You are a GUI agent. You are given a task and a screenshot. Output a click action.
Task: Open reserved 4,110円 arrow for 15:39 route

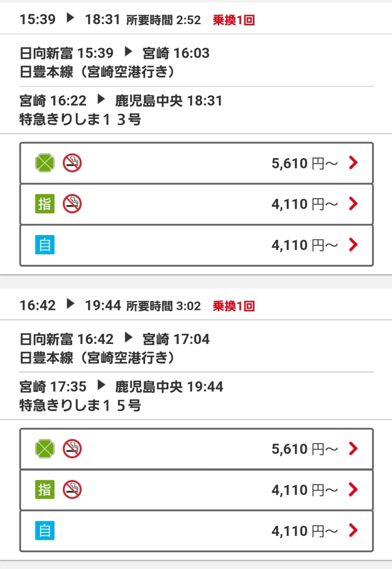pyautogui.click(x=353, y=204)
